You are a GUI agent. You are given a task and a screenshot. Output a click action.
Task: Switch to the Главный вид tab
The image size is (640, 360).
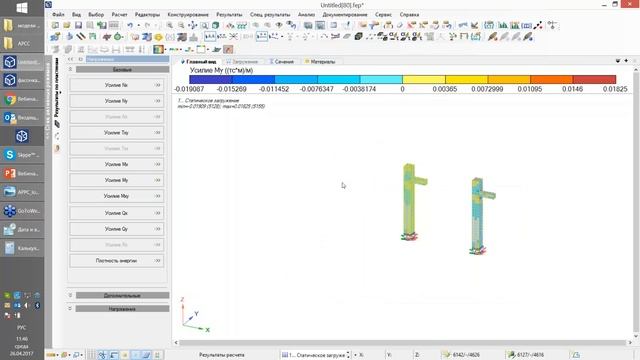[199, 62]
